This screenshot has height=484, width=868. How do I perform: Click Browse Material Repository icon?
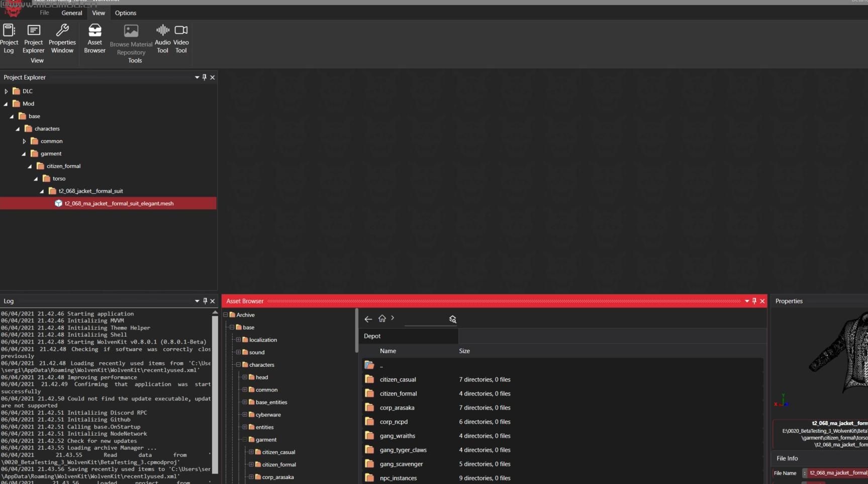131,31
